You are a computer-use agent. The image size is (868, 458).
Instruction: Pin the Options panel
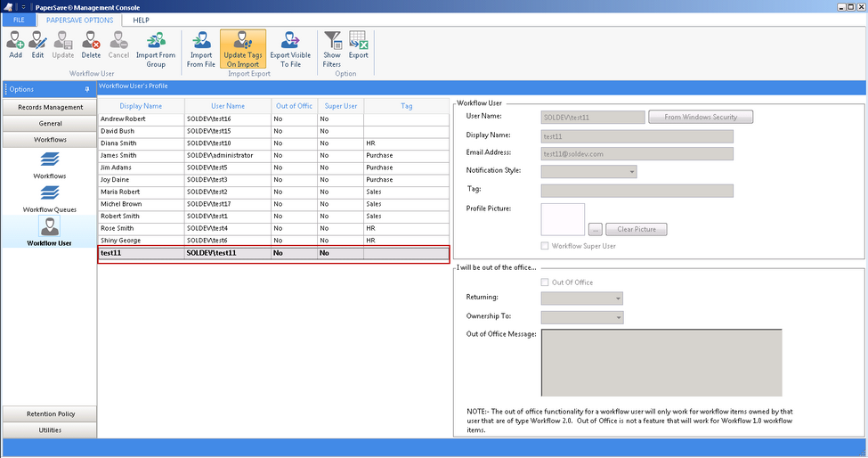click(x=87, y=89)
